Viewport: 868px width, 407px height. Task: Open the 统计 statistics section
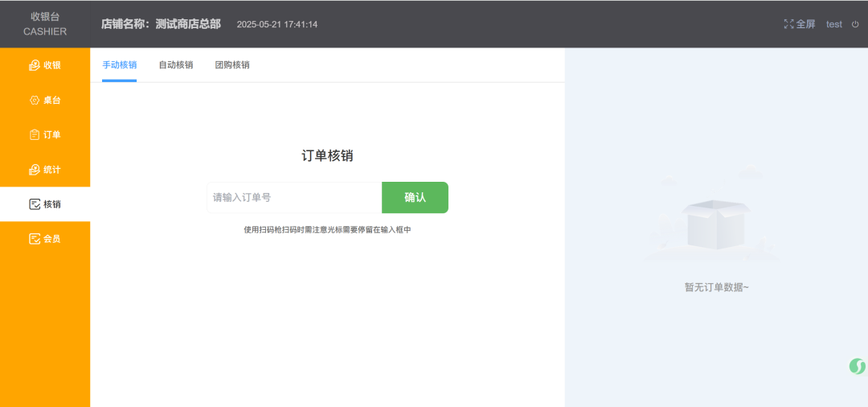45,170
